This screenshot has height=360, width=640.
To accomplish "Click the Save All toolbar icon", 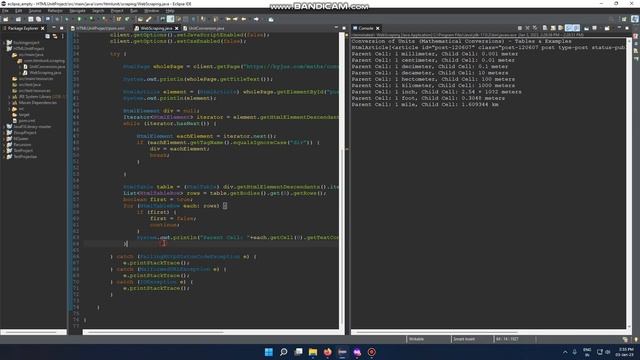I will (38, 19).
